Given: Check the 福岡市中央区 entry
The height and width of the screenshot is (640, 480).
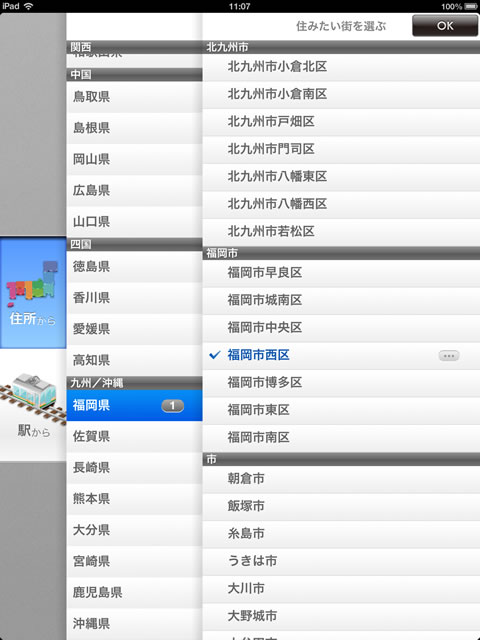Looking at the screenshot, I should coord(341,328).
